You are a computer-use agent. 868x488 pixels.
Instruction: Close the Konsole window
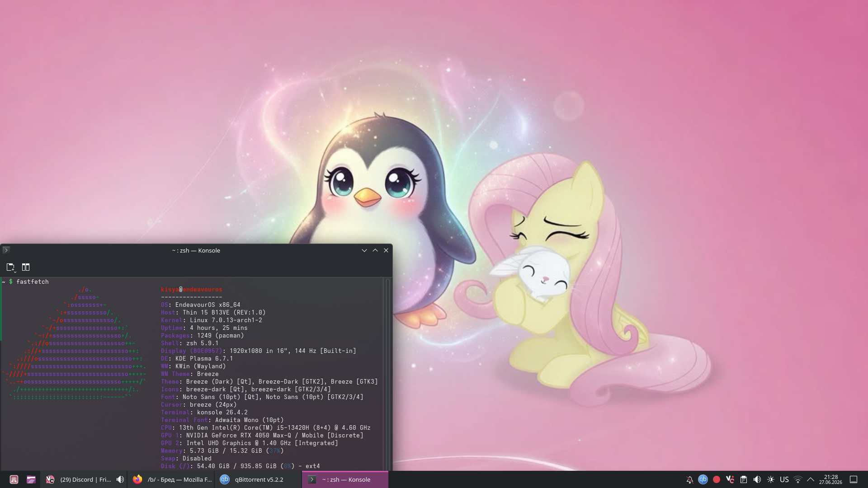coord(386,250)
